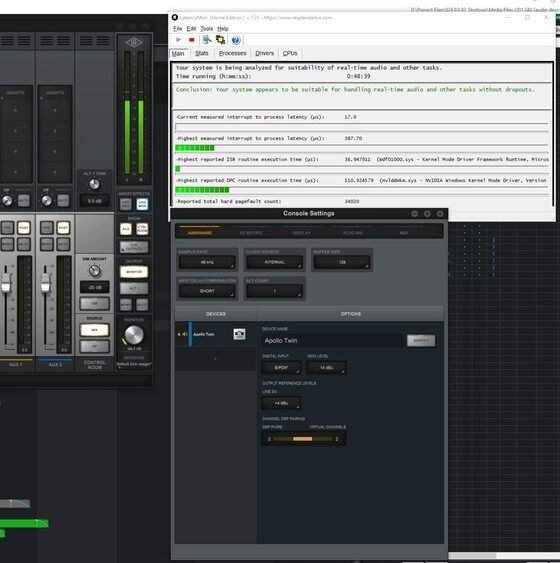Mute the AUX 1 channel strip
Screen dimensions: 560x563
[24, 244]
